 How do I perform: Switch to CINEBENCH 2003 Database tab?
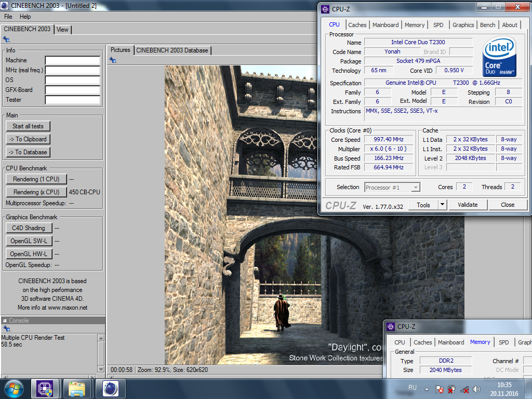(172, 50)
